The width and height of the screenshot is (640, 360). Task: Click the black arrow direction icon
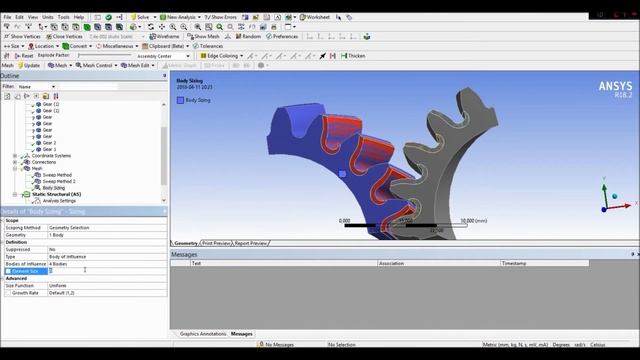tap(322, 56)
